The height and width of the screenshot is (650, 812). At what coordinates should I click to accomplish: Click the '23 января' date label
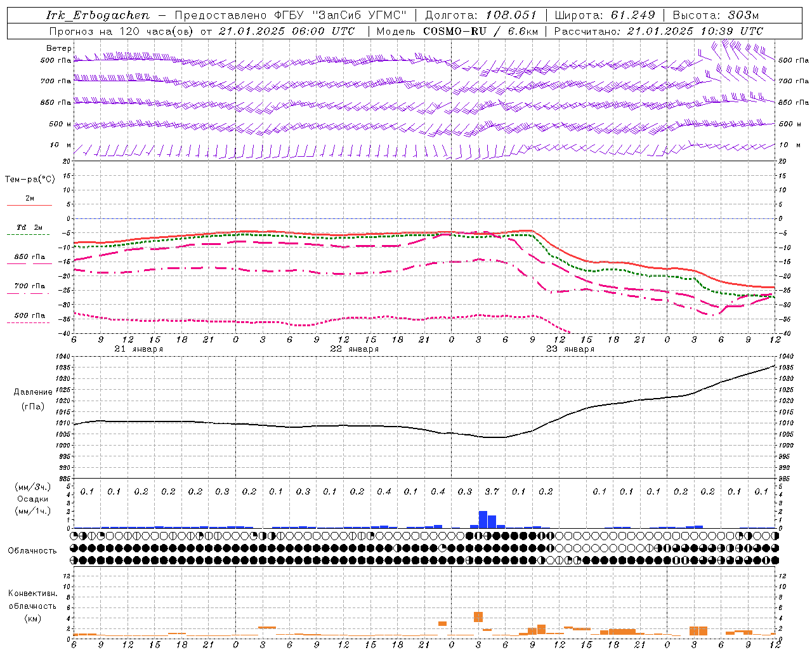tap(570, 349)
